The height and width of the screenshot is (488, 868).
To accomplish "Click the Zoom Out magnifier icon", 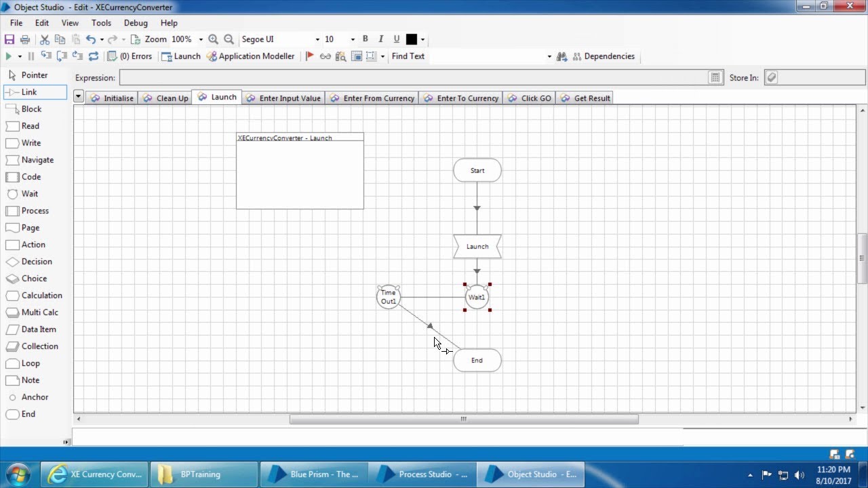I will 229,39.
